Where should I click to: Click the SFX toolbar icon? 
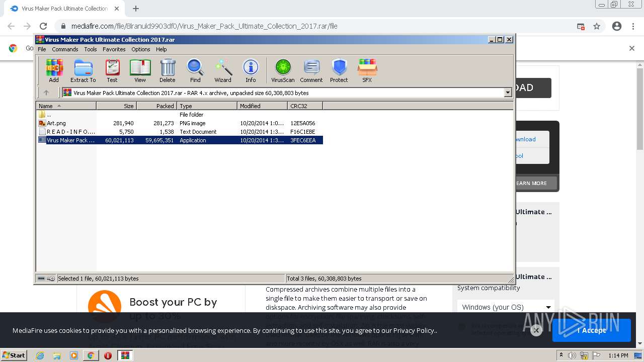tap(367, 71)
